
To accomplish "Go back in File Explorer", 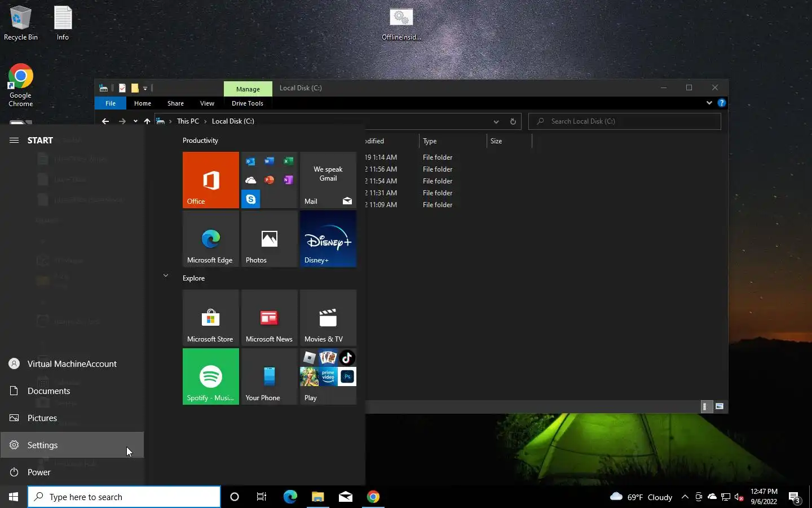I will (105, 121).
